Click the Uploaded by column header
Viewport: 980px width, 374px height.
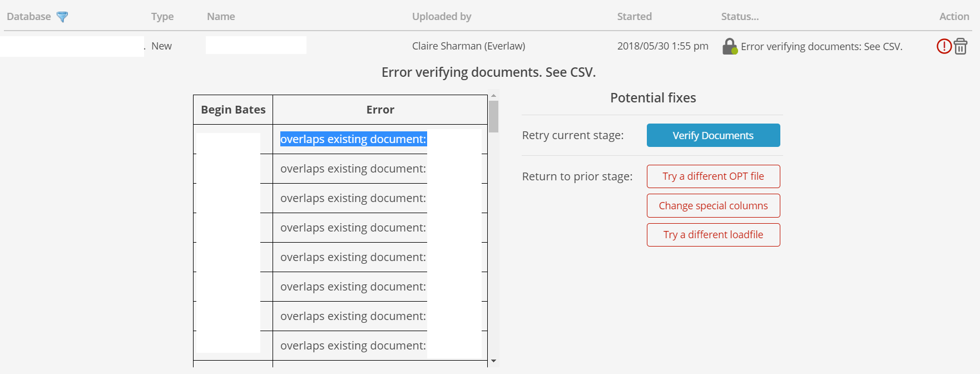[442, 17]
